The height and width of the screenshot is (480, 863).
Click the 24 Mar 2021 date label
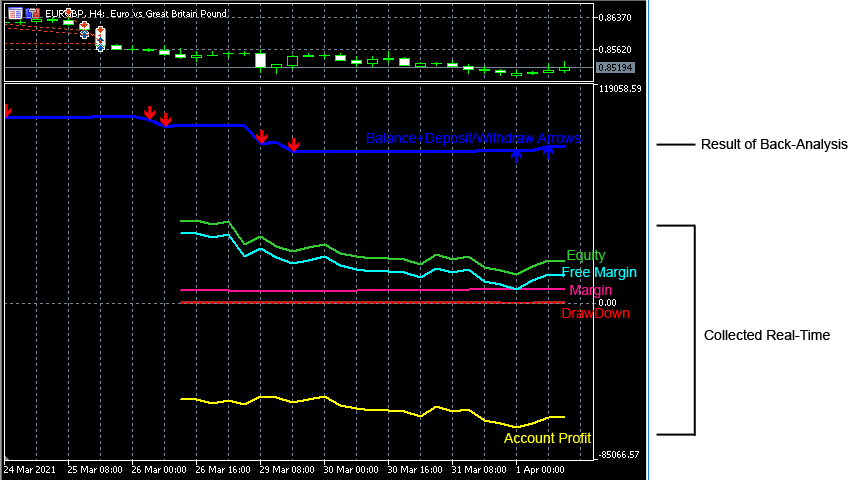30,470
